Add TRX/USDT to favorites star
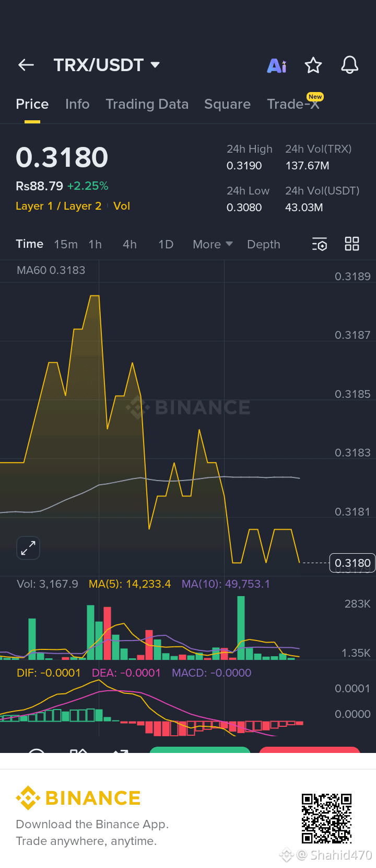376x868 pixels. tap(313, 65)
